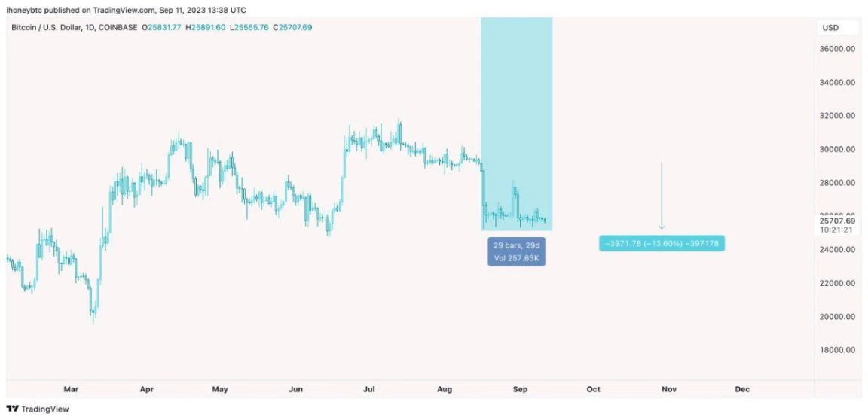Click the Mar label on time axis

pos(71,389)
